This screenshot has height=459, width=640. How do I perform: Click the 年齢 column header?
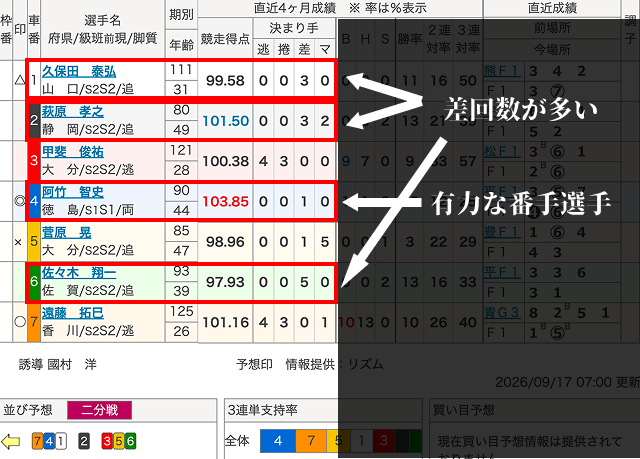click(x=181, y=45)
